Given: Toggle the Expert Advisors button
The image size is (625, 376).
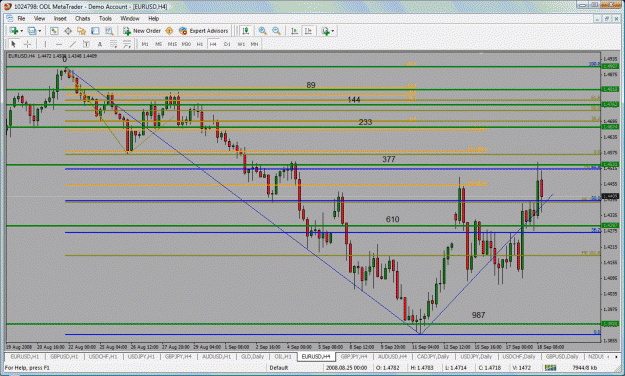Looking at the screenshot, I should point(204,31).
